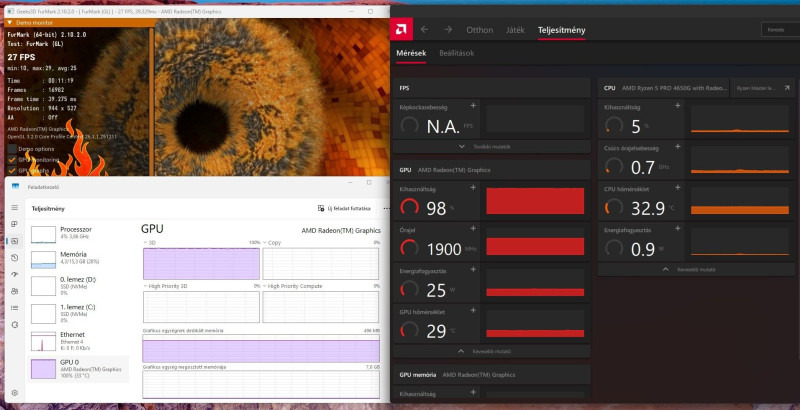
Task: Open Ryzen Master launch arrow icon
Action: pos(787,88)
